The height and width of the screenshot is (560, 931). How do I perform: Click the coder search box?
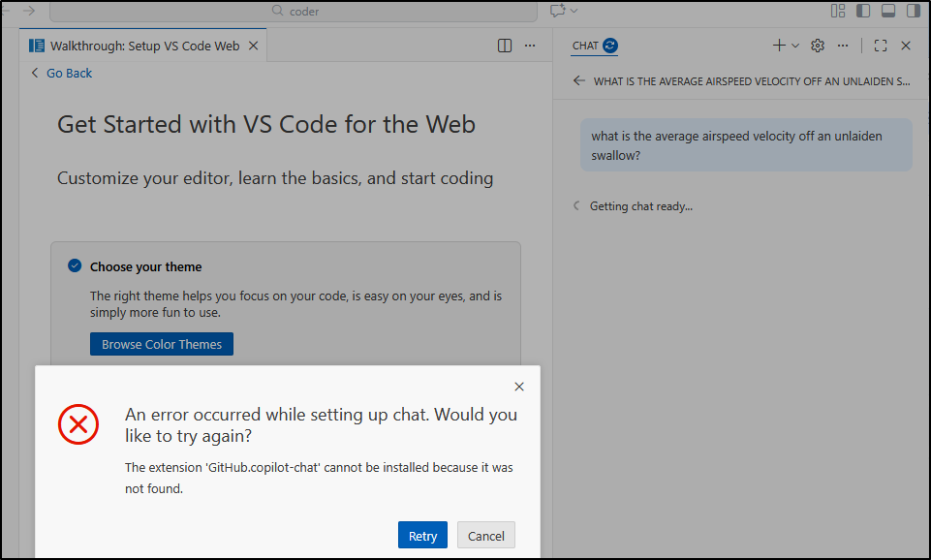pyautogui.click(x=294, y=12)
